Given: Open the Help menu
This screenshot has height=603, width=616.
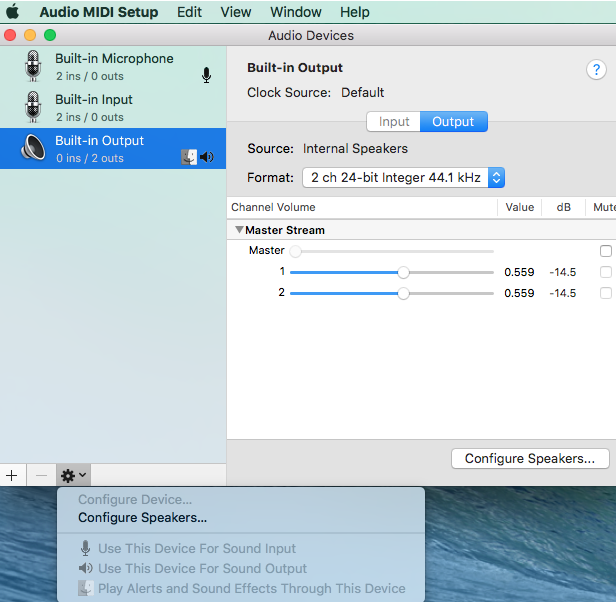Looking at the screenshot, I should click(355, 12).
